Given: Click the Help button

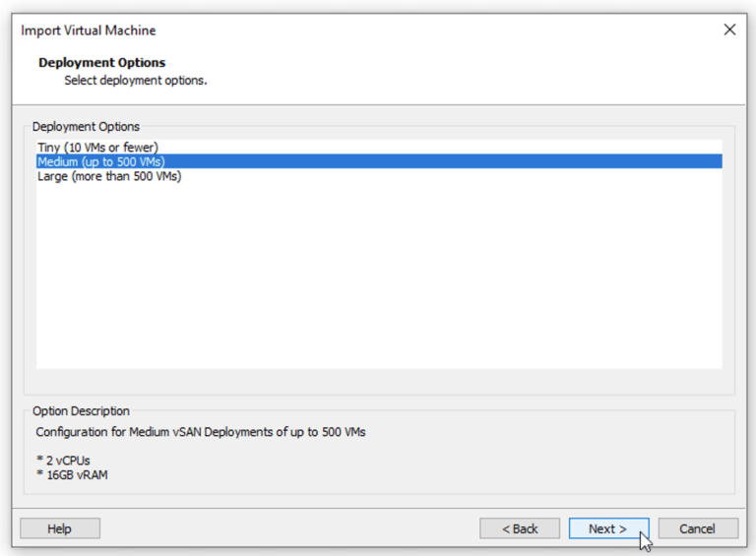Looking at the screenshot, I should [x=60, y=528].
